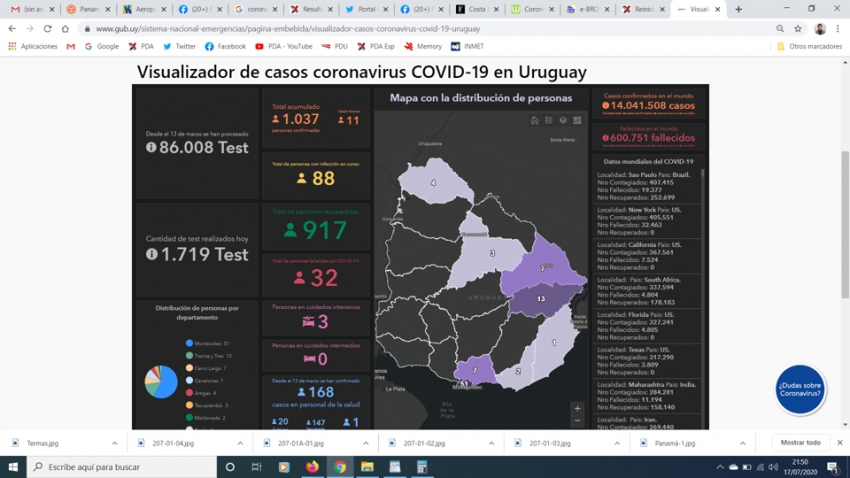Click the ¿Dudas sobre Coronavirus? button
This screenshot has width=850, height=478.
pyautogui.click(x=800, y=389)
